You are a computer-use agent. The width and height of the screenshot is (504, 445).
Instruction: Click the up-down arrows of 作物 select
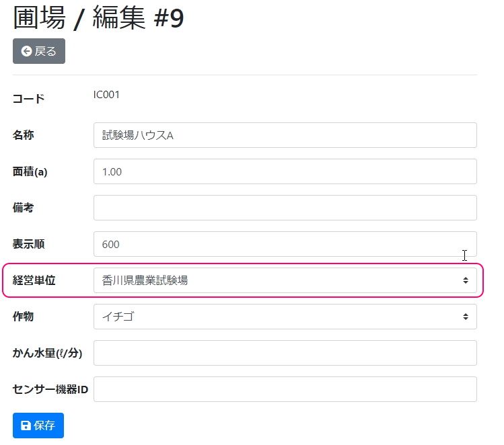point(465,317)
